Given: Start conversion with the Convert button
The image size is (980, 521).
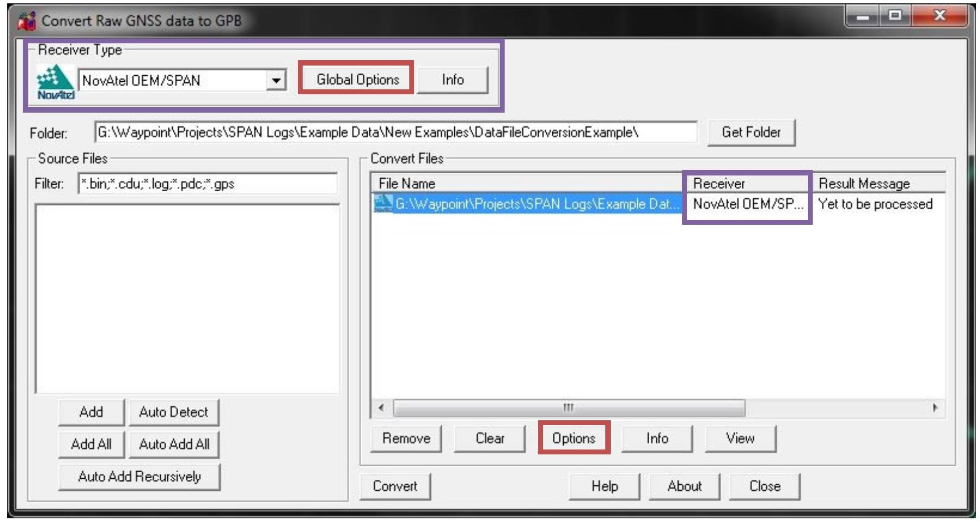Looking at the screenshot, I should point(395,486).
